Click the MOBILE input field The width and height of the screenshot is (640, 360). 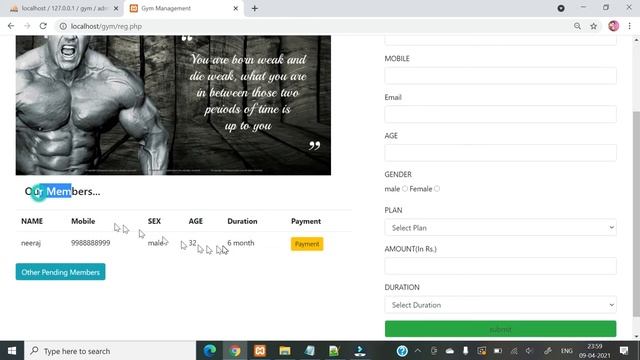tap(500, 76)
